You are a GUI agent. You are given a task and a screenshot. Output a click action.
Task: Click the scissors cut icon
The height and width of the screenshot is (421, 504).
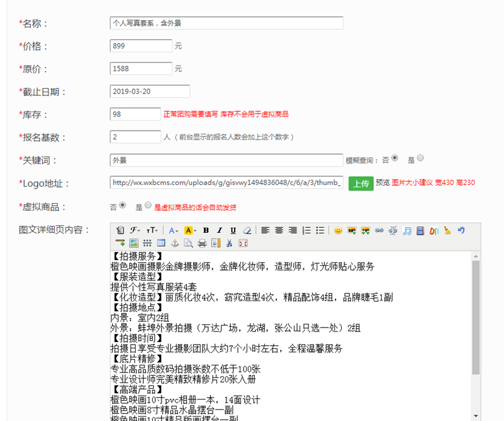229,243
